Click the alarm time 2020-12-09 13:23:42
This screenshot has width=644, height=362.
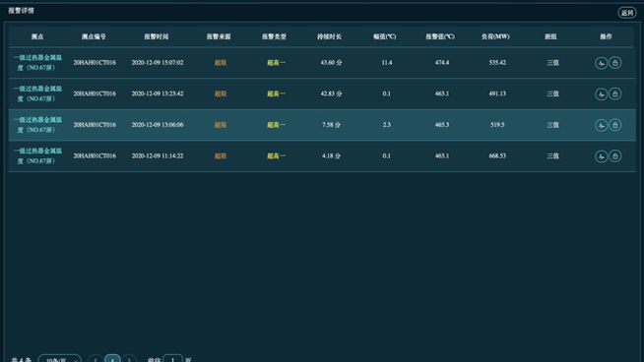158,93
